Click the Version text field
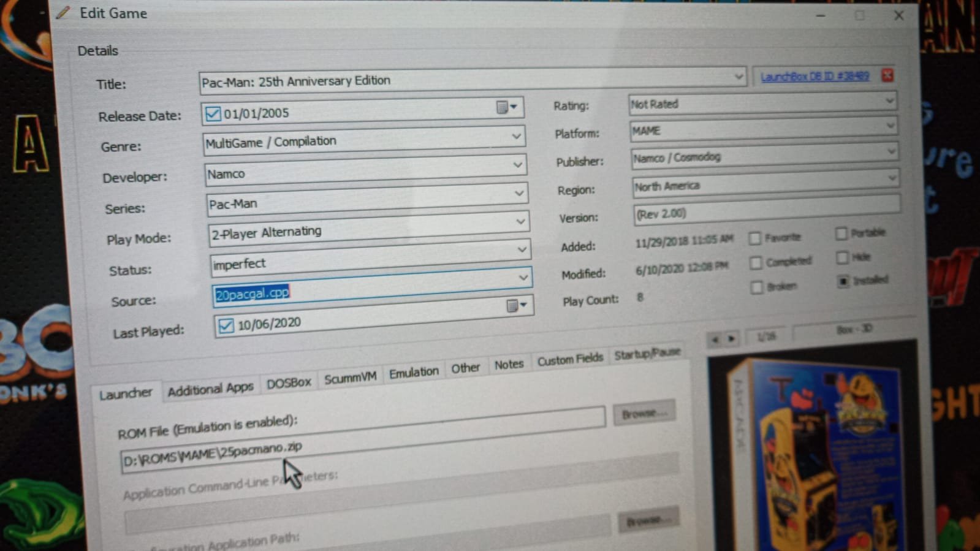Viewport: 980px width, 551px height. (766, 210)
